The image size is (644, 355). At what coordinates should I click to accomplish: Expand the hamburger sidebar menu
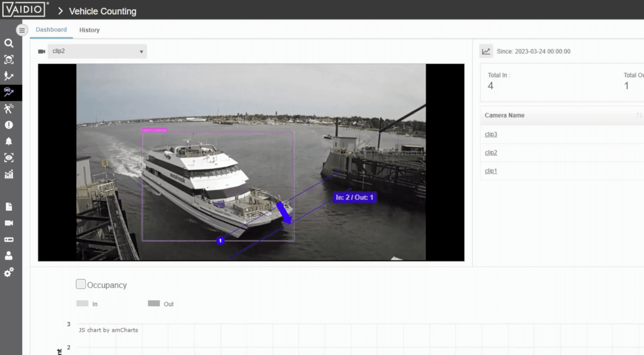click(x=22, y=30)
